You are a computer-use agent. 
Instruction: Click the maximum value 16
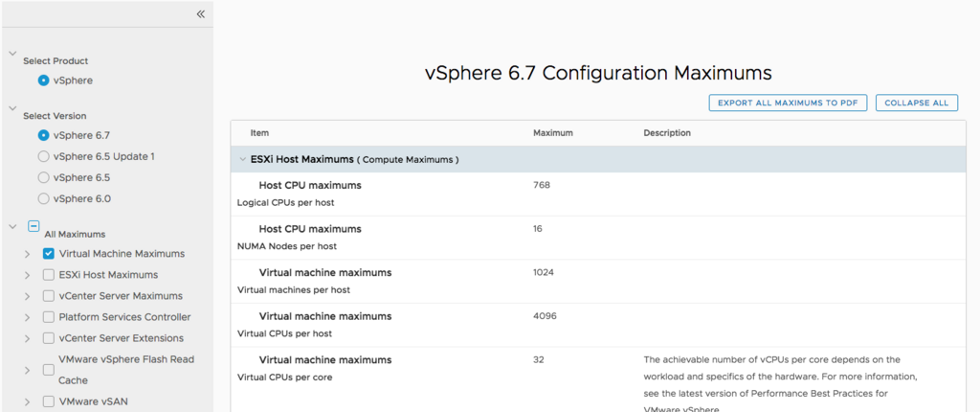pyautogui.click(x=538, y=229)
